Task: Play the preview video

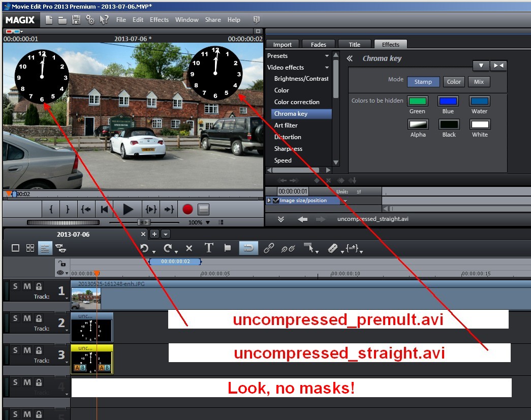Action: [128, 210]
